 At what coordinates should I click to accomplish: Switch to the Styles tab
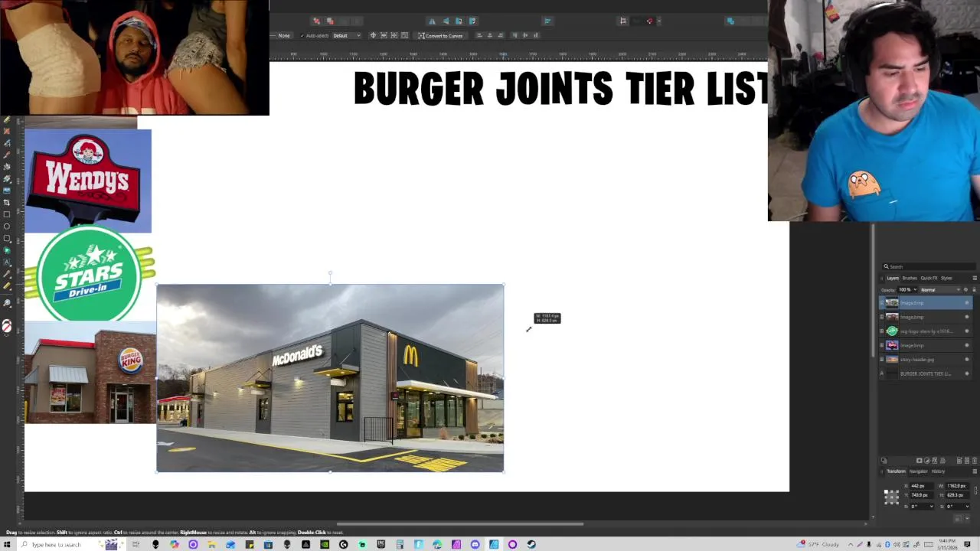pyautogui.click(x=946, y=278)
